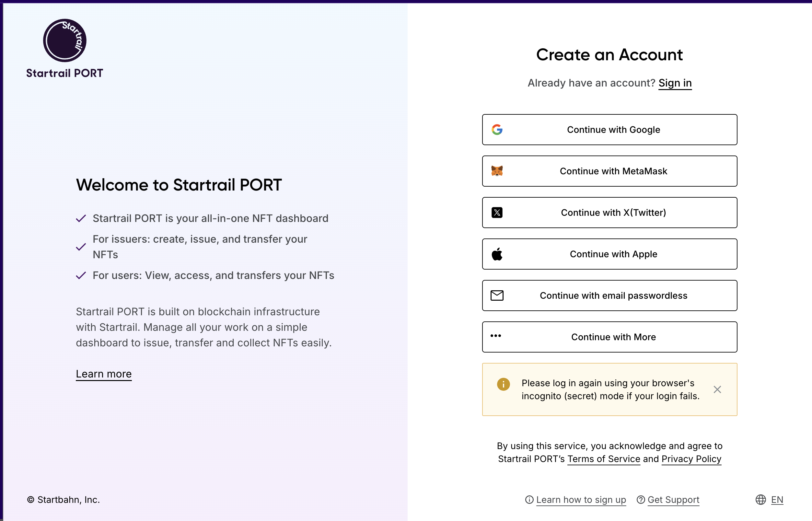
Task: Click the Google icon on the sign-up button
Action: click(497, 130)
